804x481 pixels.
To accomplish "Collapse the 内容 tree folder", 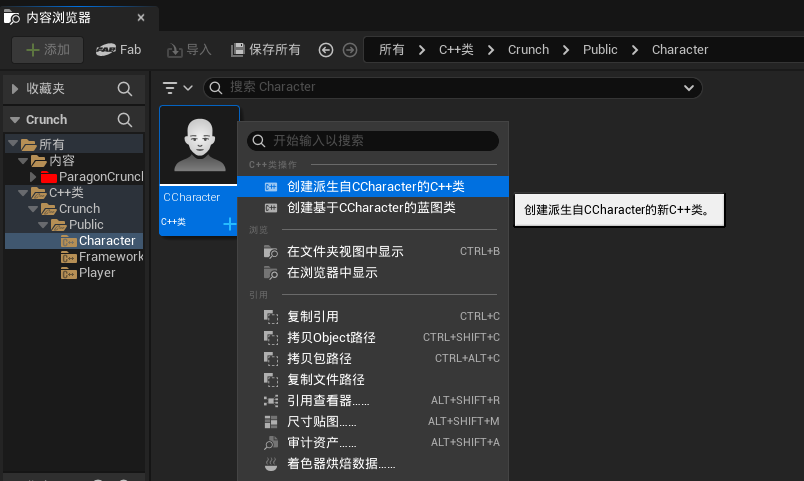I will click(x=23, y=161).
